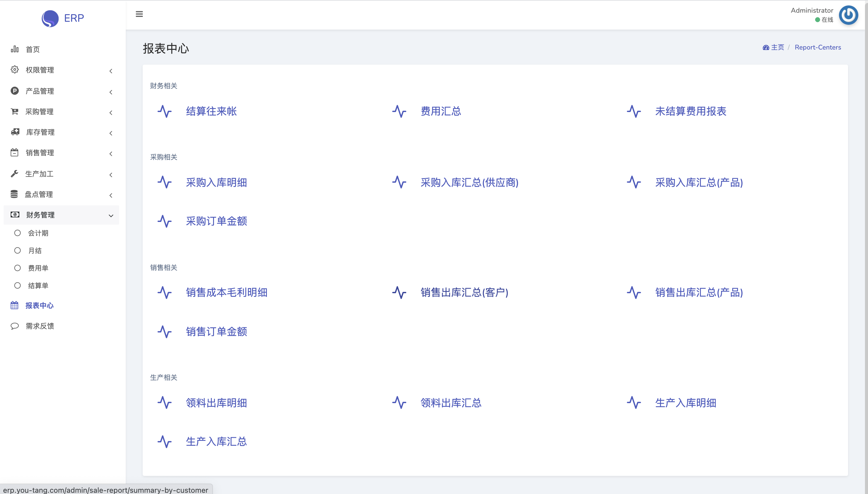Open 盘点管理 sidebar menu
Image resolution: width=868 pixels, height=494 pixels.
(39, 194)
